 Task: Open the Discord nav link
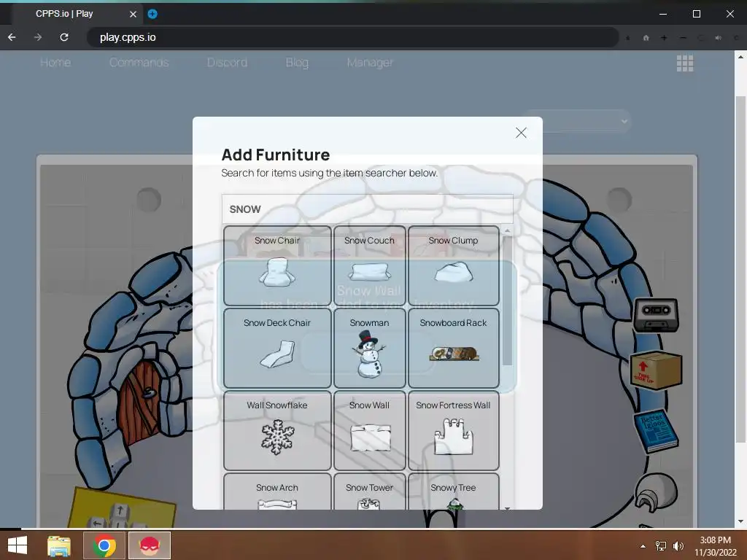[x=227, y=63]
